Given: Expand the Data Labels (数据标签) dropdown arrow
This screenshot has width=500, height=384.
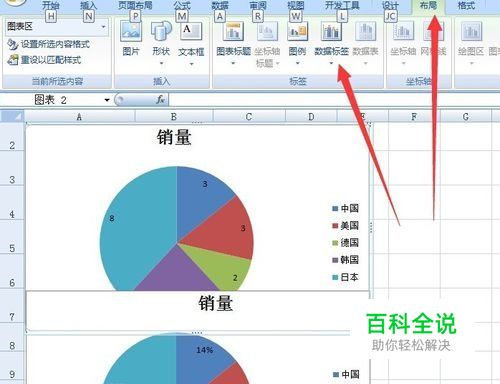Looking at the screenshot, I should (x=331, y=63).
